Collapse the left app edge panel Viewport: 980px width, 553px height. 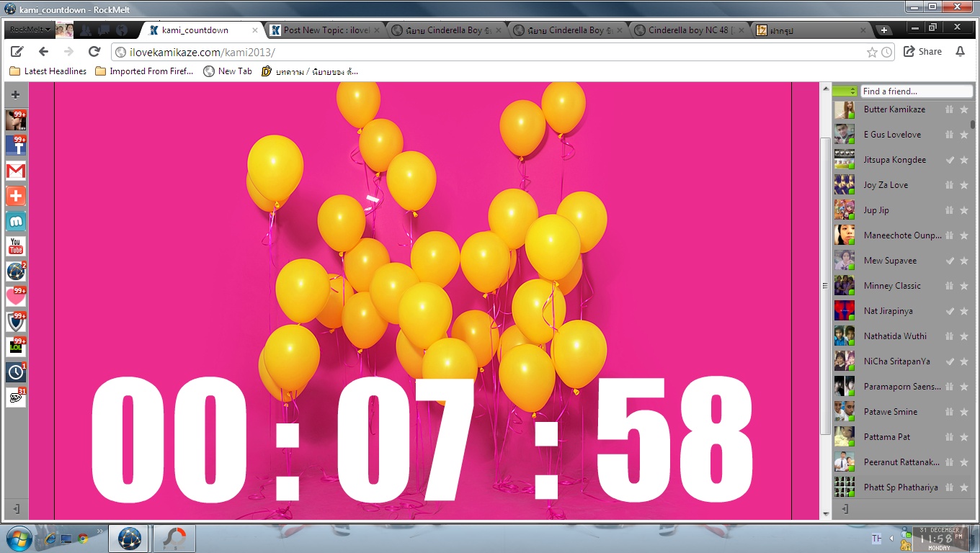[16, 509]
